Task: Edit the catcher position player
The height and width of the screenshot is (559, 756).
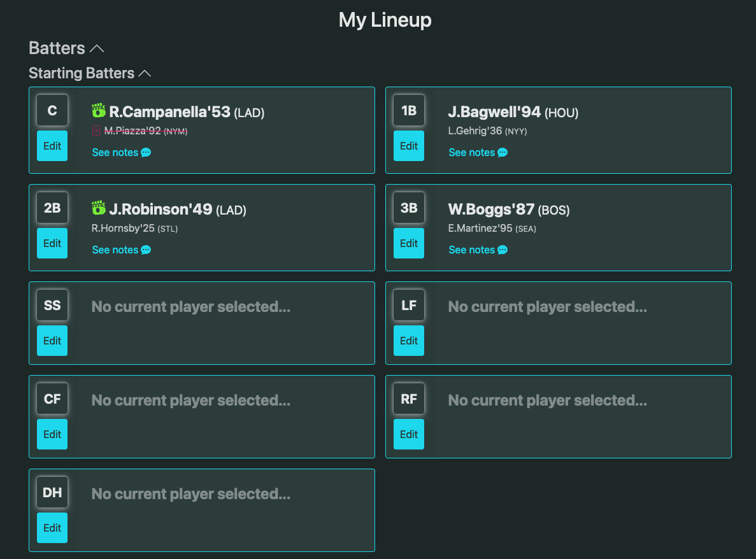Action: point(52,146)
